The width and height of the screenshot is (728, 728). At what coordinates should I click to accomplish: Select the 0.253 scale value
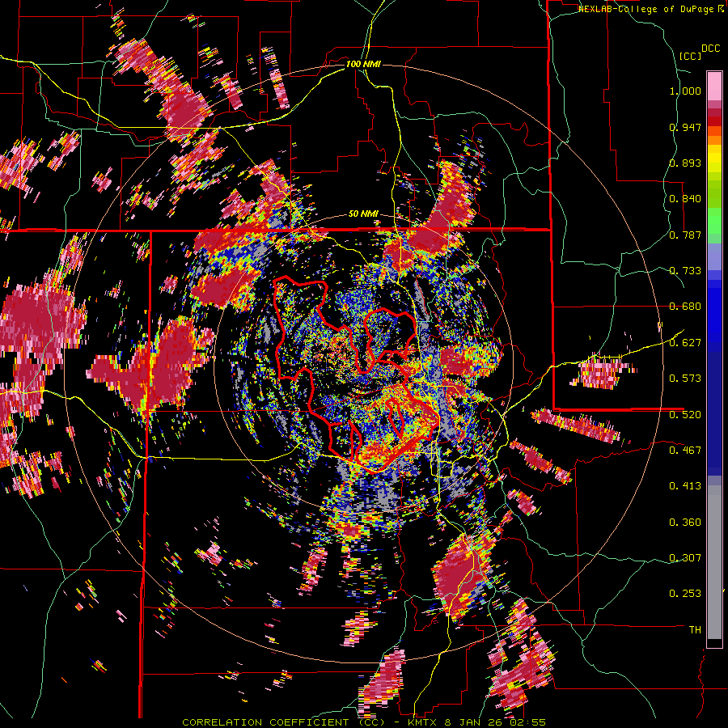[685, 594]
